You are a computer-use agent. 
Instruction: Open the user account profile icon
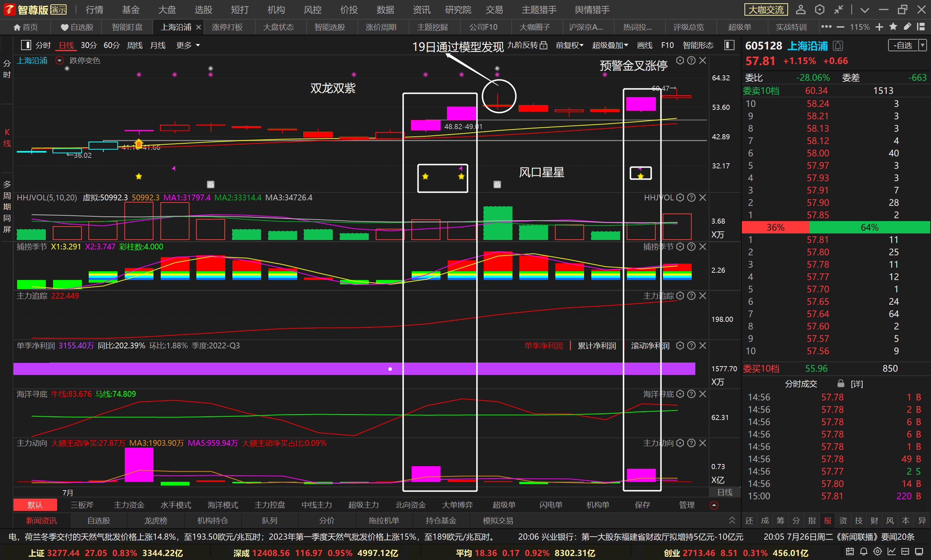point(800,9)
